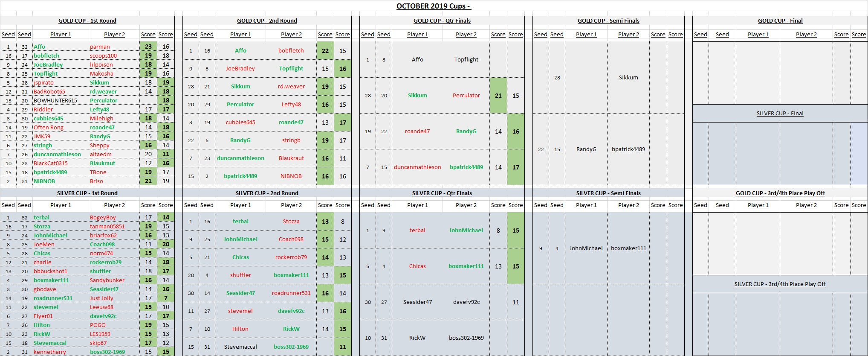This screenshot has width=868, height=356.
Task: Click the kennetharry player cell
Action: tap(50, 352)
